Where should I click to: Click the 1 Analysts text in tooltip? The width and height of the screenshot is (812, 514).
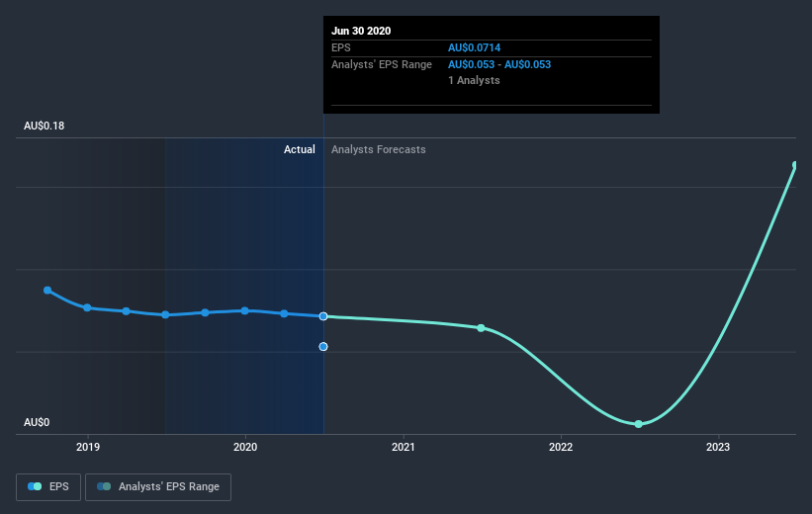pyautogui.click(x=474, y=80)
